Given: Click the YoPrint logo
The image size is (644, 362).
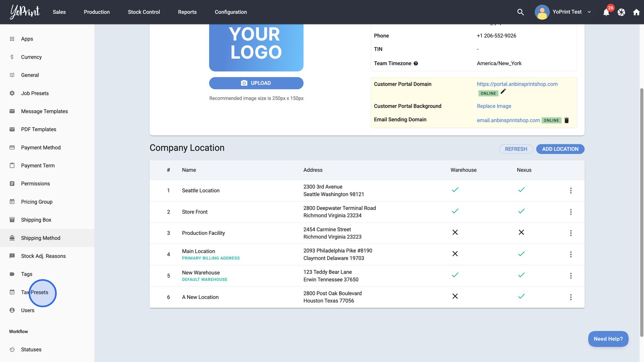Looking at the screenshot, I should [x=25, y=12].
